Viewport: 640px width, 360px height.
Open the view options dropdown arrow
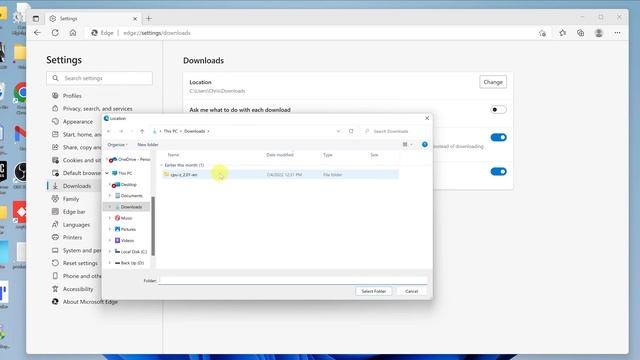point(411,144)
